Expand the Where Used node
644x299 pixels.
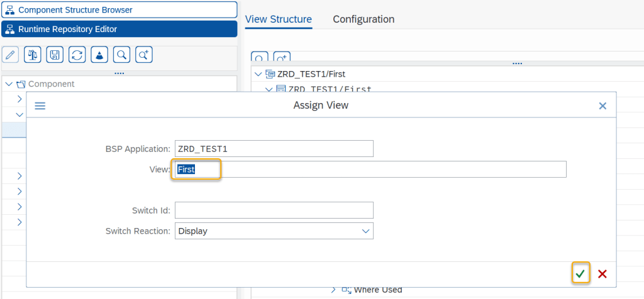(x=334, y=290)
